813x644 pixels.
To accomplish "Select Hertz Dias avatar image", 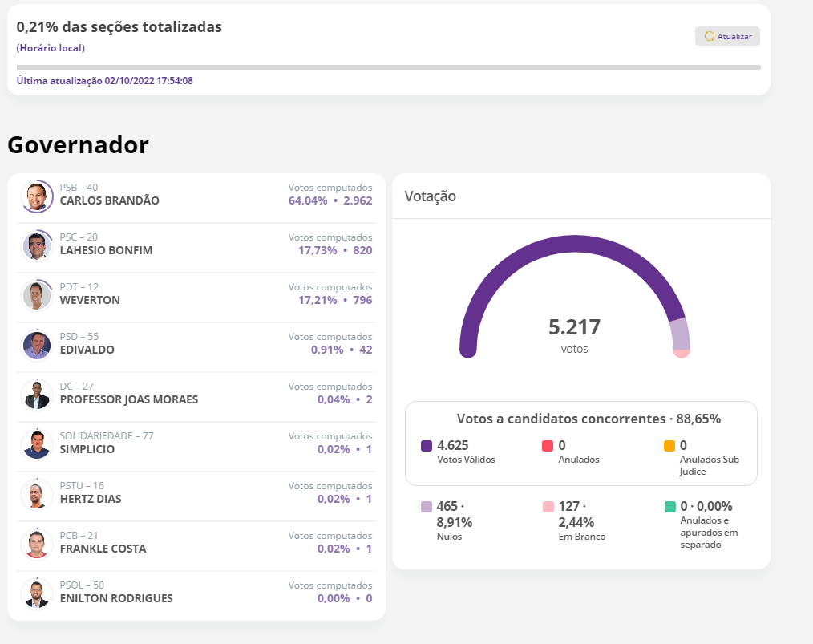I will pos(37,494).
